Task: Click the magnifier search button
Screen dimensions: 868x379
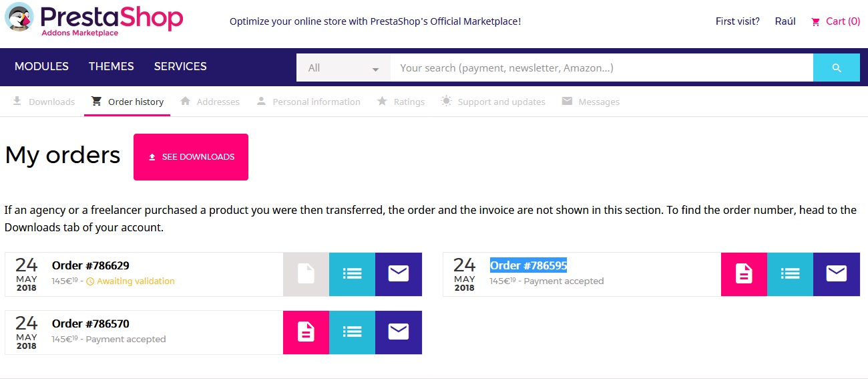Action: [x=837, y=68]
